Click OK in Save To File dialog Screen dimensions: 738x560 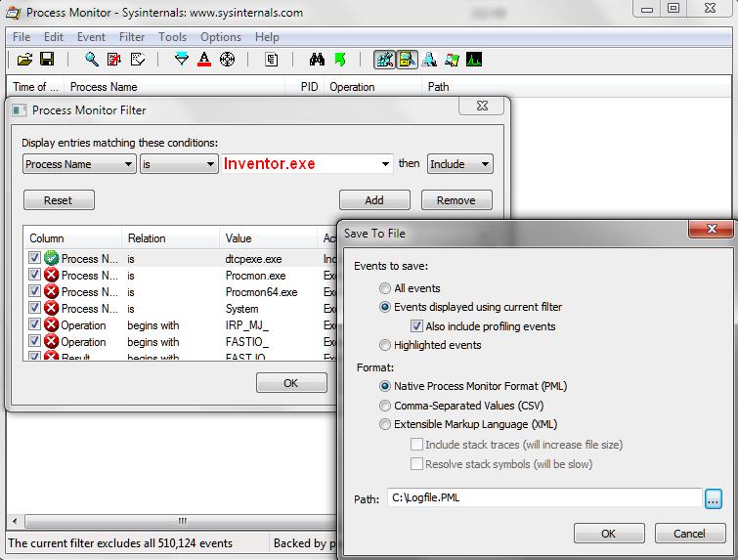pyautogui.click(x=609, y=534)
